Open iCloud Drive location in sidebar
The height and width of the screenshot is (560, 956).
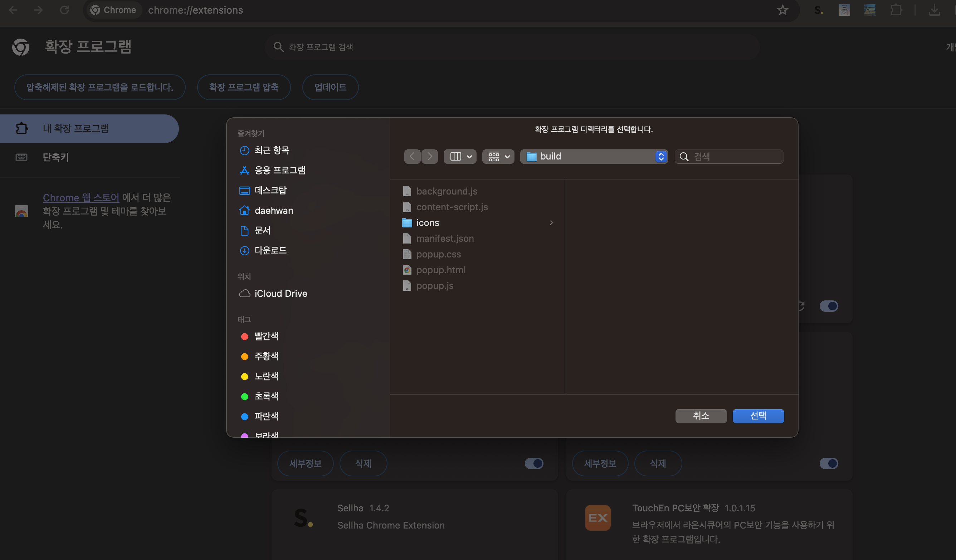(281, 294)
